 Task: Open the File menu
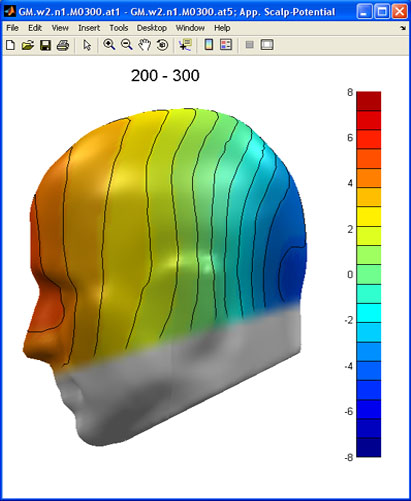click(x=12, y=28)
